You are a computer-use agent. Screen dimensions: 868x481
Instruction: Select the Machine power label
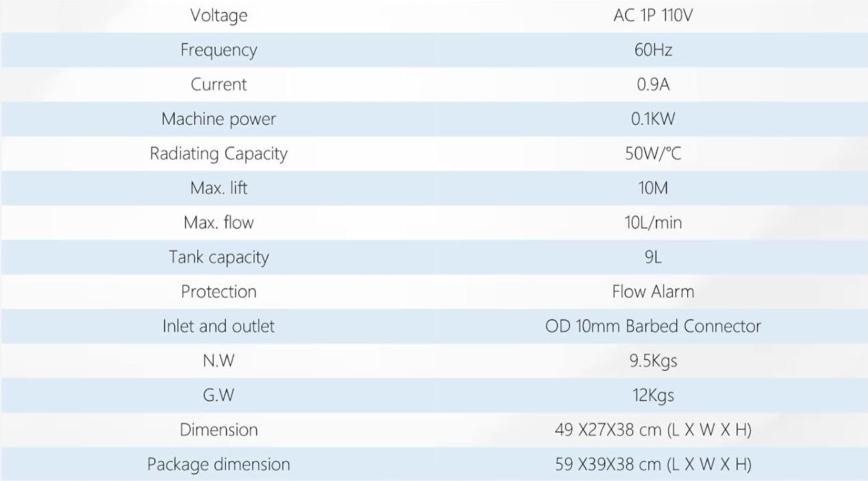point(218,119)
